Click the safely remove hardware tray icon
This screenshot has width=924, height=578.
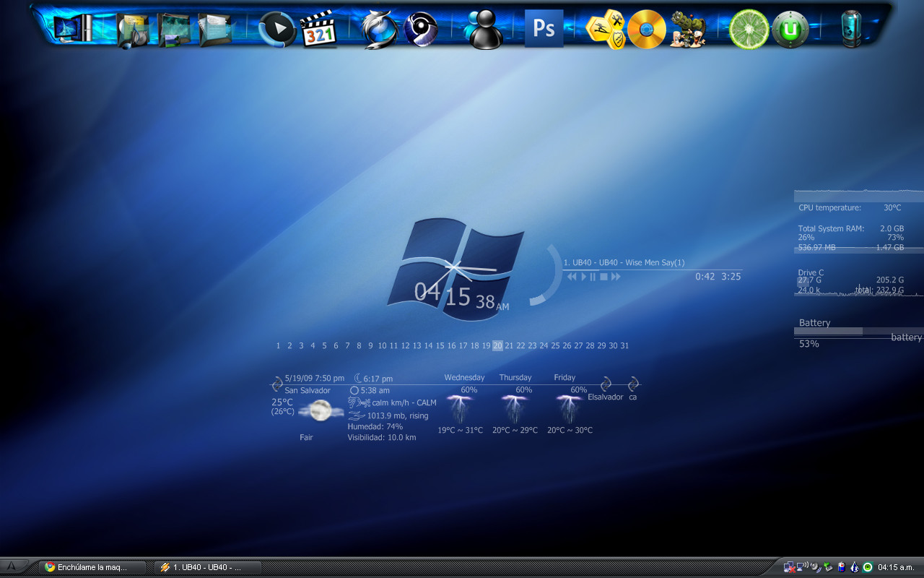point(829,568)
